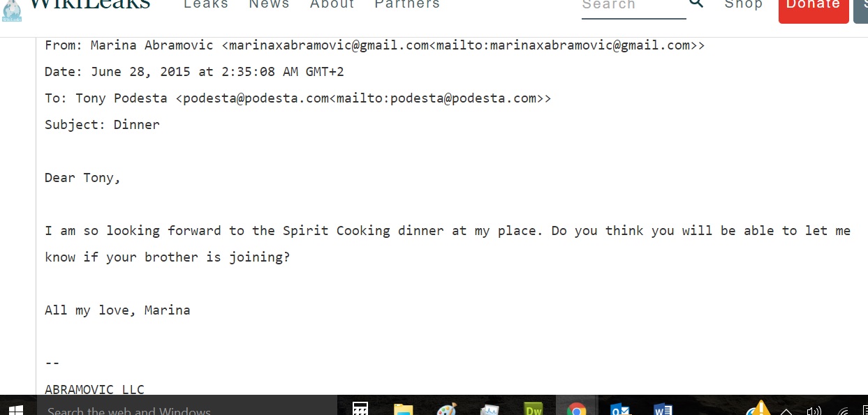Show hidden system tray icons
The width and height of the screenshot is (868, 415).
click(786, 411)
